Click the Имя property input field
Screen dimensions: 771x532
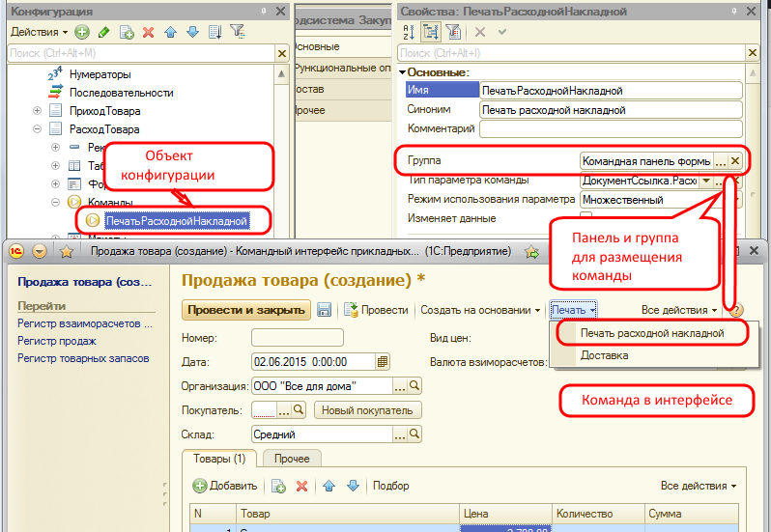pos(611,91)
